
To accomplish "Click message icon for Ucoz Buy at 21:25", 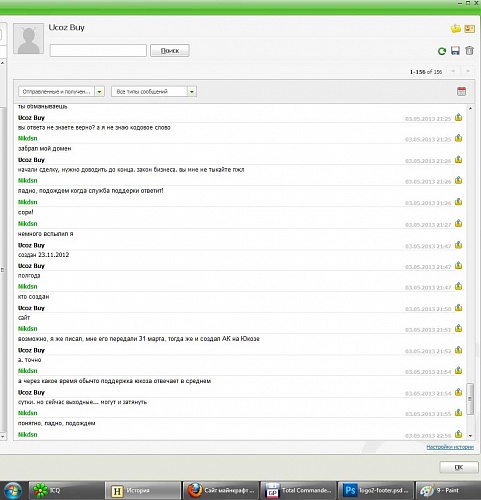I will tap(459, 117).
